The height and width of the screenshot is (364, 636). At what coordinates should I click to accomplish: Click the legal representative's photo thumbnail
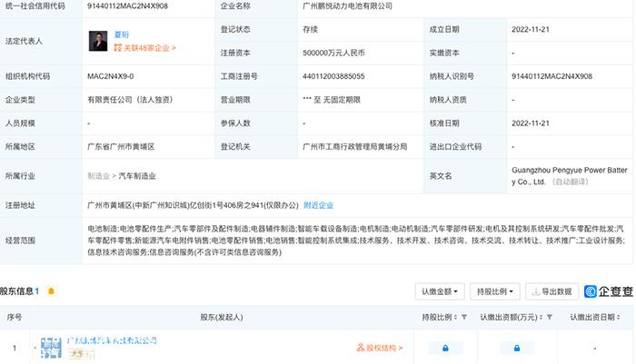(x=98, y=41)
